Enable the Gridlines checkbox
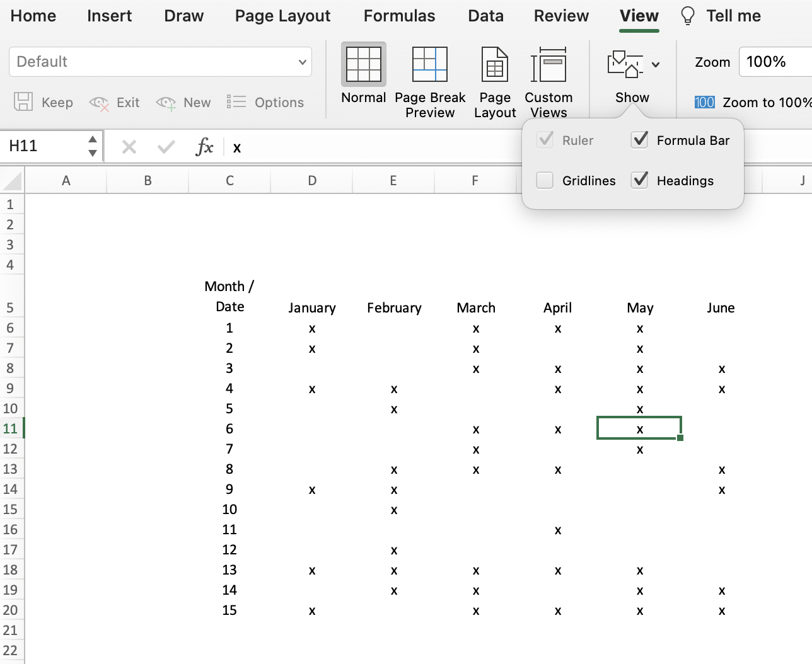The image size is (812, 664). pos(545,180)
